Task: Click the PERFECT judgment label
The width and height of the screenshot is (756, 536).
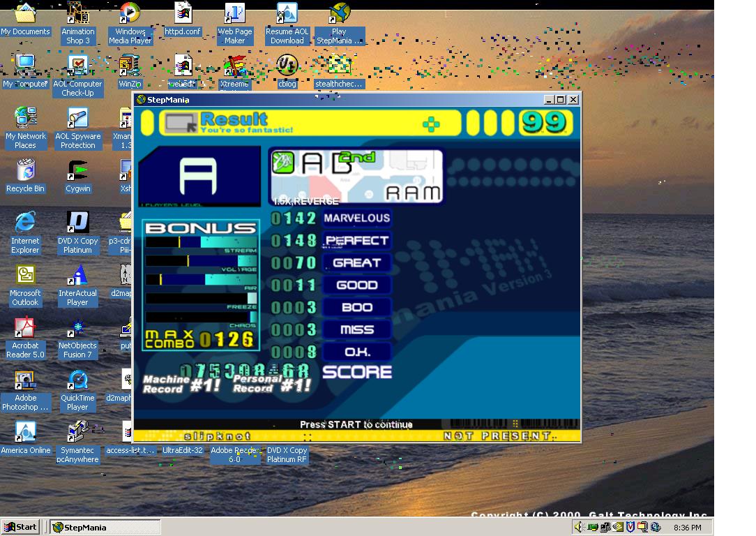Action: [357, 240]
